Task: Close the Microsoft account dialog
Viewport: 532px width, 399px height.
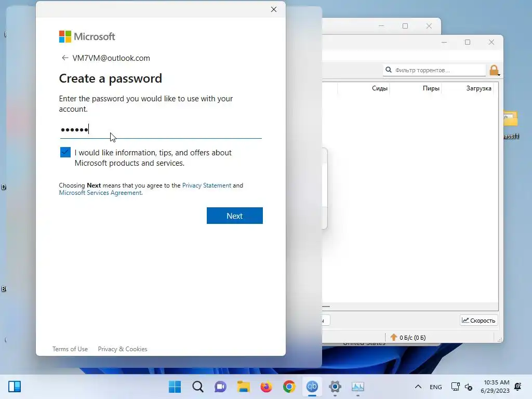Action: pos(274,9)
